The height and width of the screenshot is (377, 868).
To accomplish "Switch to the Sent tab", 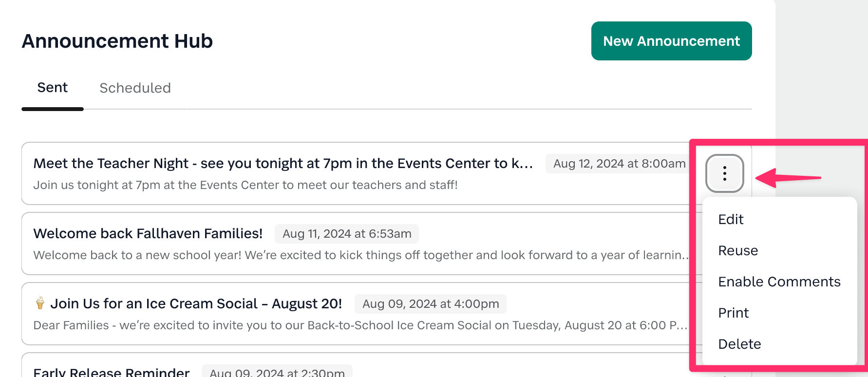I will (x=53, y=88).
